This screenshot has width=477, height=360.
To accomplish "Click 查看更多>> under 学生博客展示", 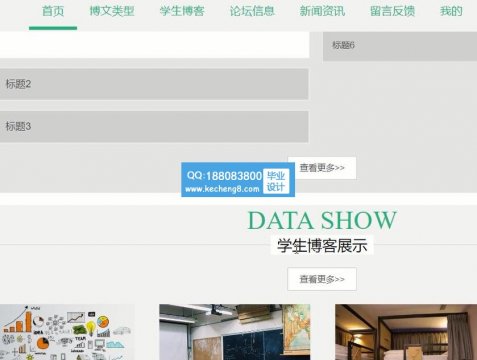I will pos(322,279).
